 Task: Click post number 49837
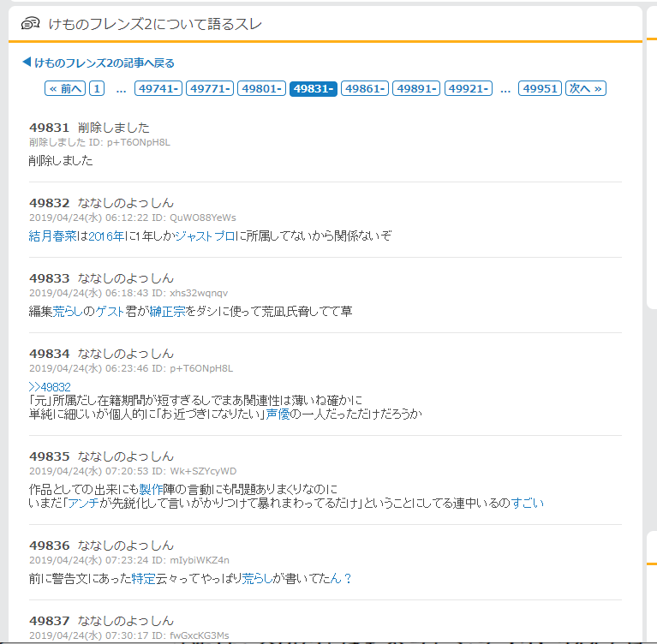pos(49,621)
